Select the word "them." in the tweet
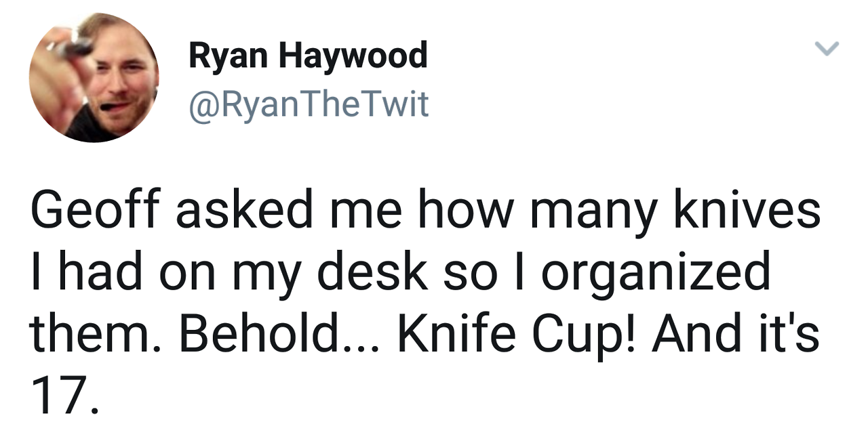The image size is (868, 443). 92,335
